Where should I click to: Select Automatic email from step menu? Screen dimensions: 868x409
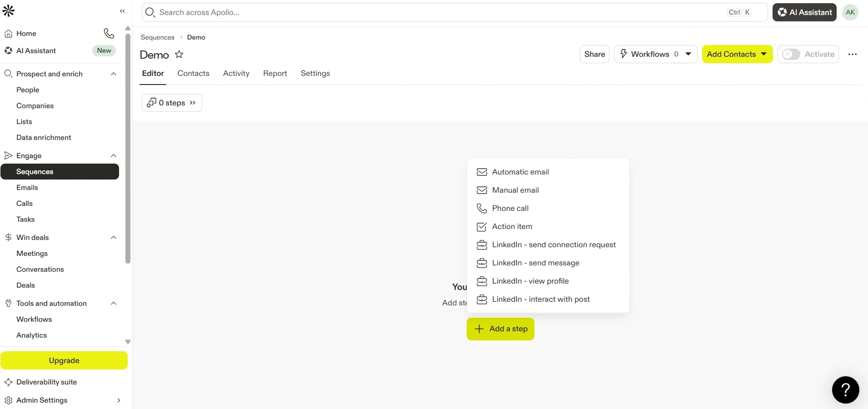tap(520, 172)
